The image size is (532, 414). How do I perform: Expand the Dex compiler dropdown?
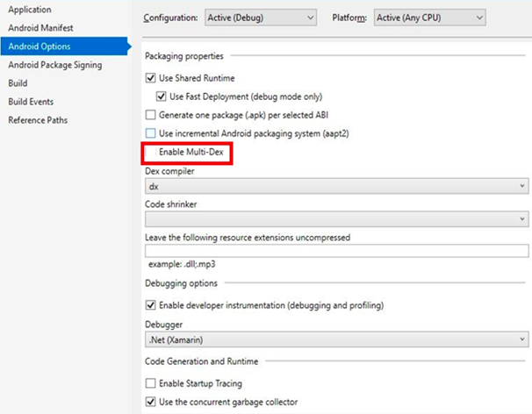(337, 186)
